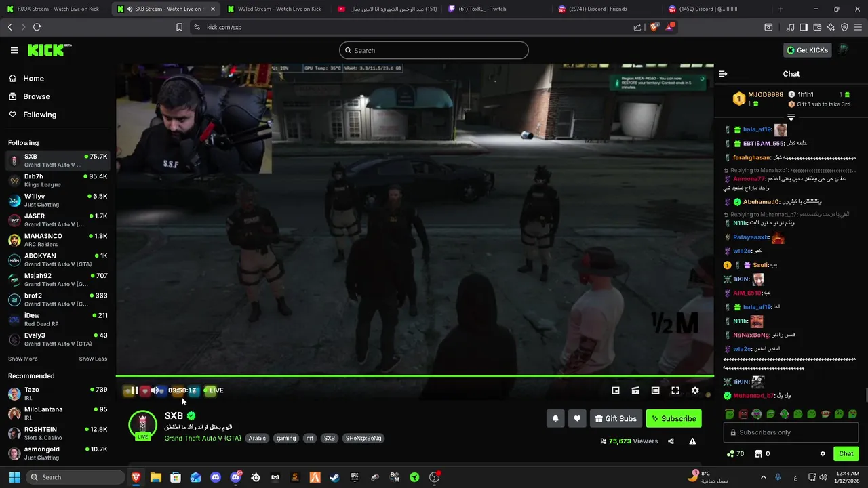Toggle notifications with the bell icon
This screenshot has height=488, width=868.
click(x=555, y=419)
